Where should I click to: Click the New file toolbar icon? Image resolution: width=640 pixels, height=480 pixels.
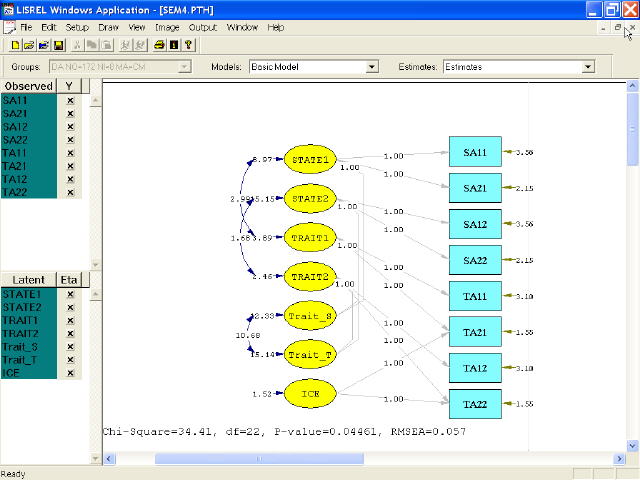(13, 45)
